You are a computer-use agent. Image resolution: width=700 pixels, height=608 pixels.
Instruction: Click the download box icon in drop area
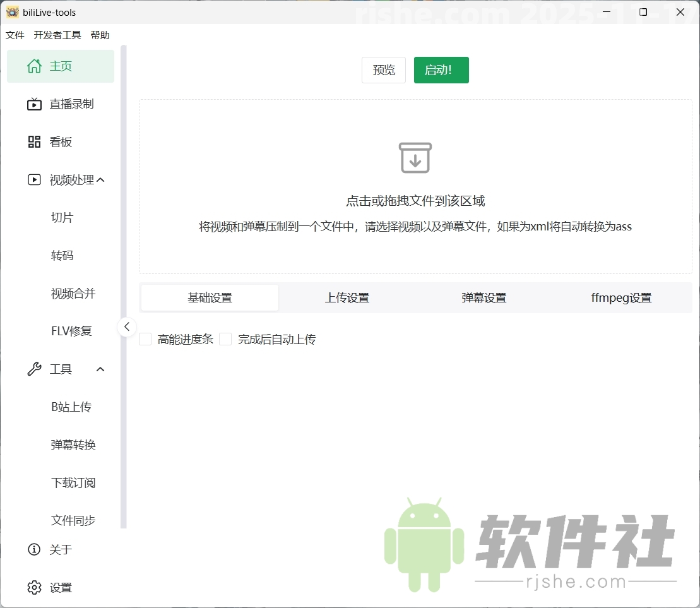(415, 158)
